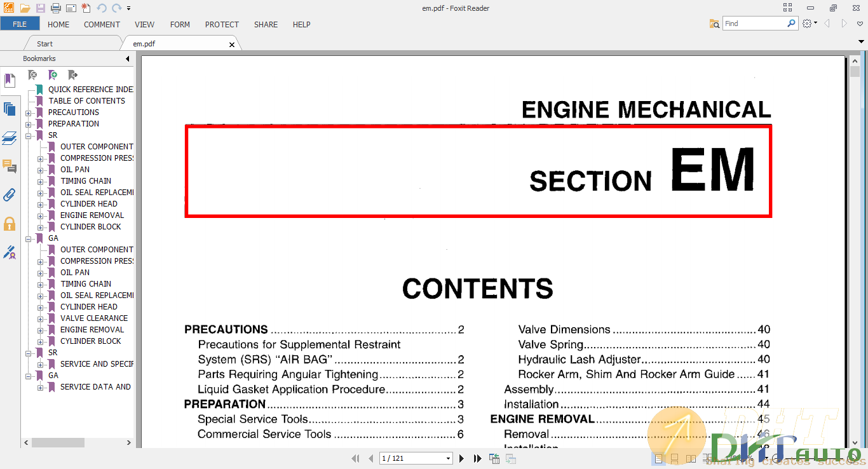
Task: Click the delete bookmark icon
Action: (33, 75)
